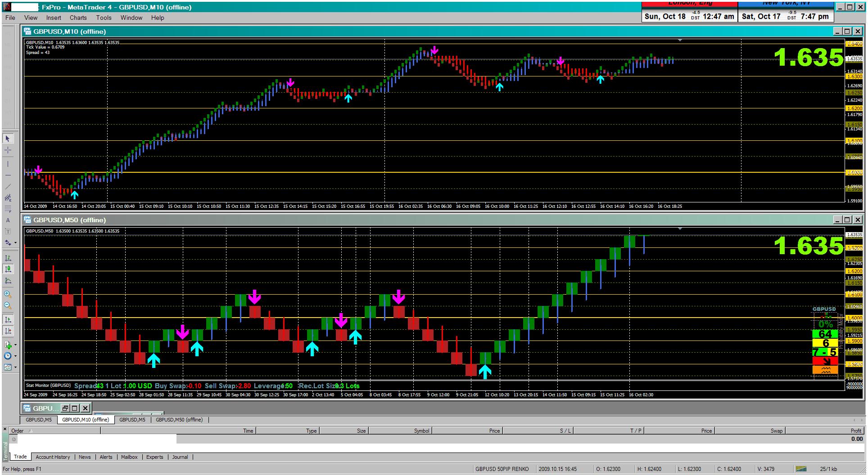868x475 pixels.
Task: Sort by the Order column header
Action: click(x=55, y=430)
